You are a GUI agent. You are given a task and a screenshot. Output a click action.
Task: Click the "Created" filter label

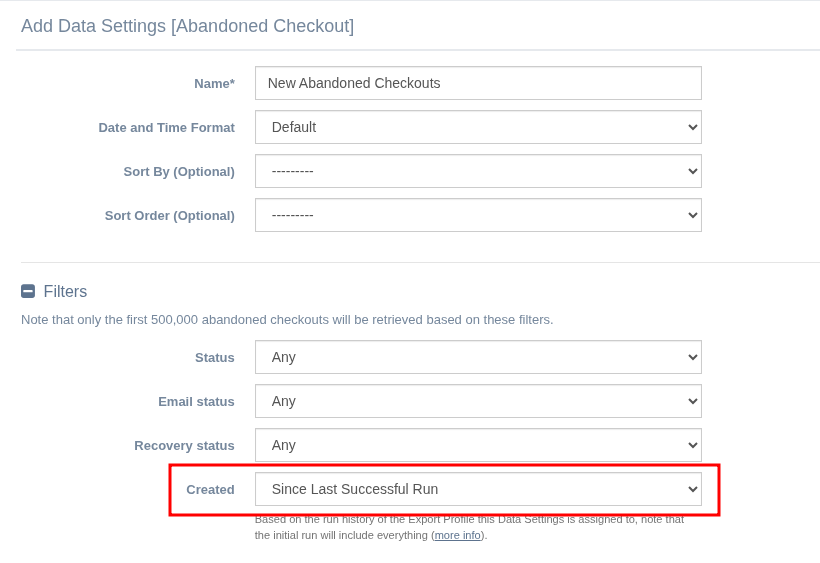(210, 490)
